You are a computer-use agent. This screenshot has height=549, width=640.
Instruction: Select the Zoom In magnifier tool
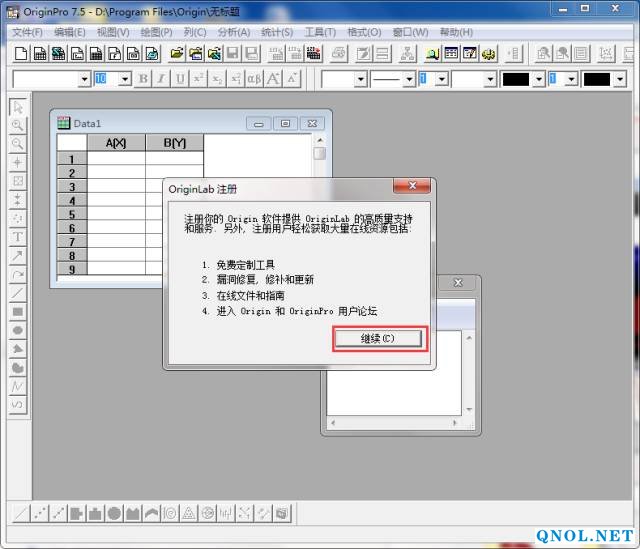coord(17,125)
